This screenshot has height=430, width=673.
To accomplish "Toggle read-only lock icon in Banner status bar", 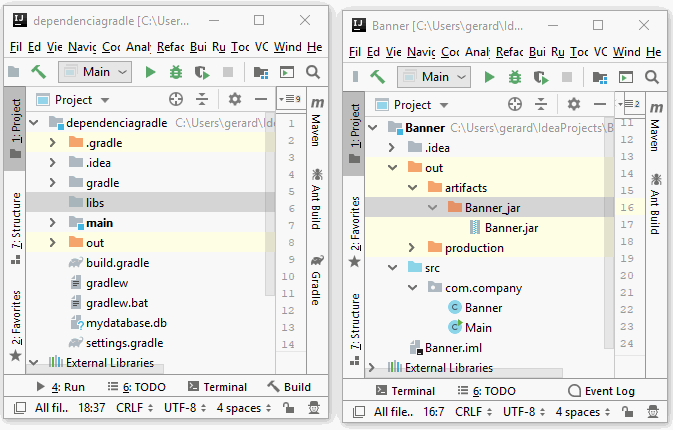I will 627,412.
